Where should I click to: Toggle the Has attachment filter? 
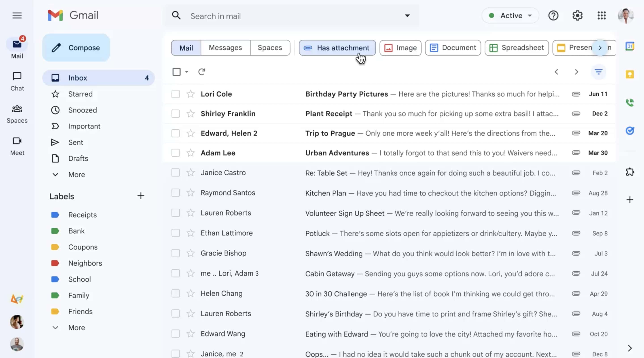coord(337,47)
